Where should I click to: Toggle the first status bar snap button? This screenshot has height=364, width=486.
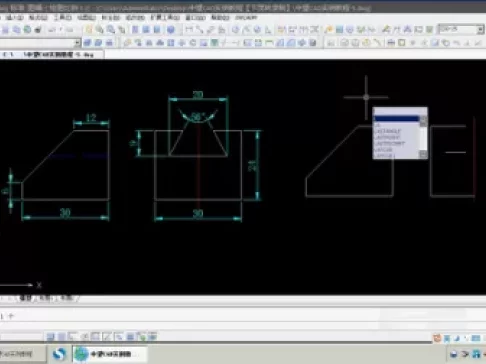tap(50, 337)
